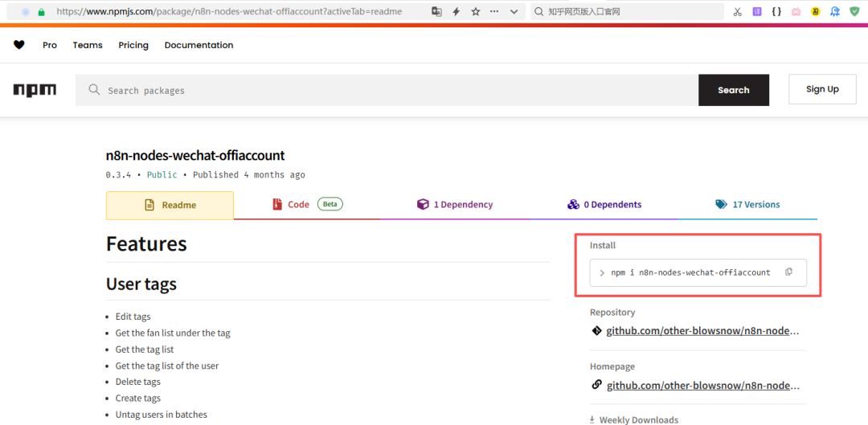The image size is (868, 425).
Task: Click the magnifier icon in package search
Action: (94, 90)
